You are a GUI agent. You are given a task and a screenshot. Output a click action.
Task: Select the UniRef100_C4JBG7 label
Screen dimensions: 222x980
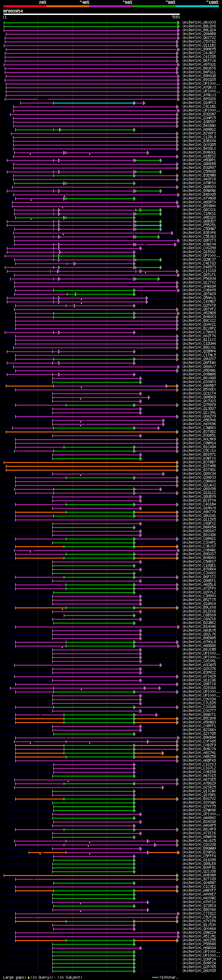(199, 53)
